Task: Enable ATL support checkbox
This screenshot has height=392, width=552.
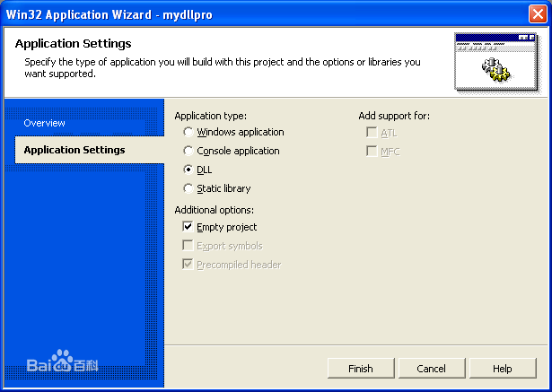Action: [x=372, y=133]
